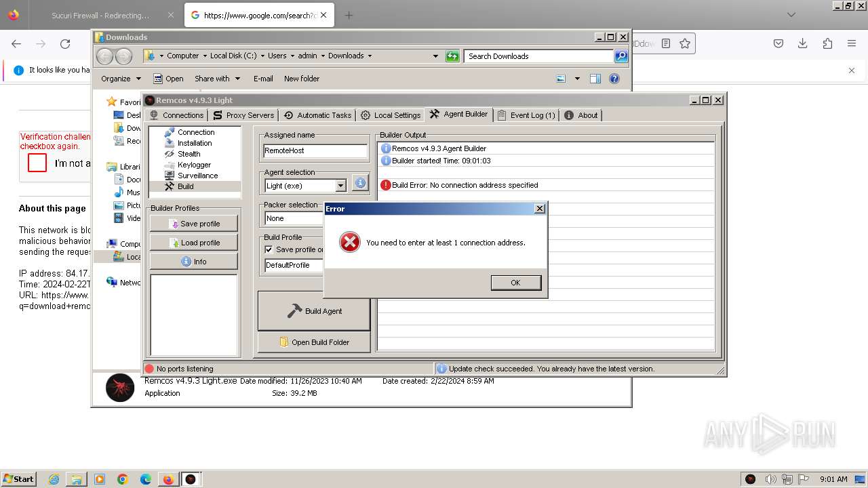Click the change view icon in Downloads
The image size is (868, 488).
[561, 79]
